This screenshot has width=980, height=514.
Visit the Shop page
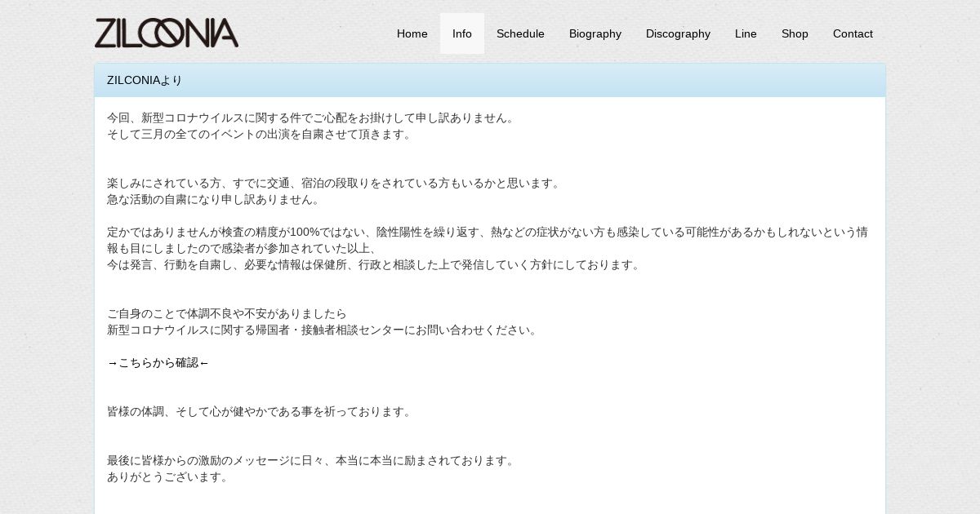(x=795, y=33)
